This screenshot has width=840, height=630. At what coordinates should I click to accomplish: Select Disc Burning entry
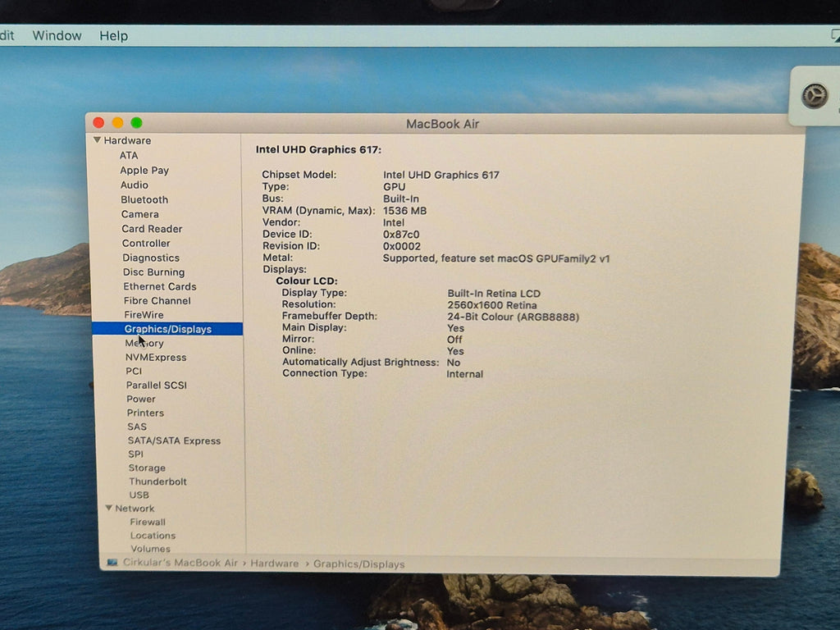point(153,272)
